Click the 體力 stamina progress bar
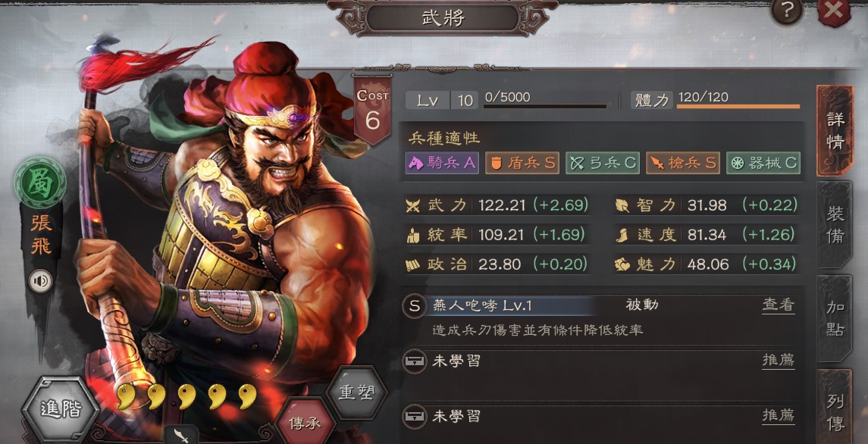Image resolution: width=868 pixels, height=444 pixels. (738, 106)
